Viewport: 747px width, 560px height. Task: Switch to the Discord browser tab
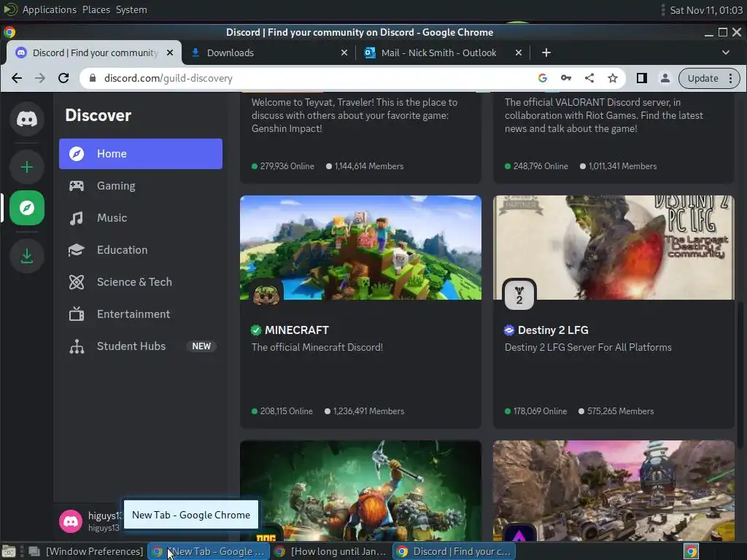(94, 52)
